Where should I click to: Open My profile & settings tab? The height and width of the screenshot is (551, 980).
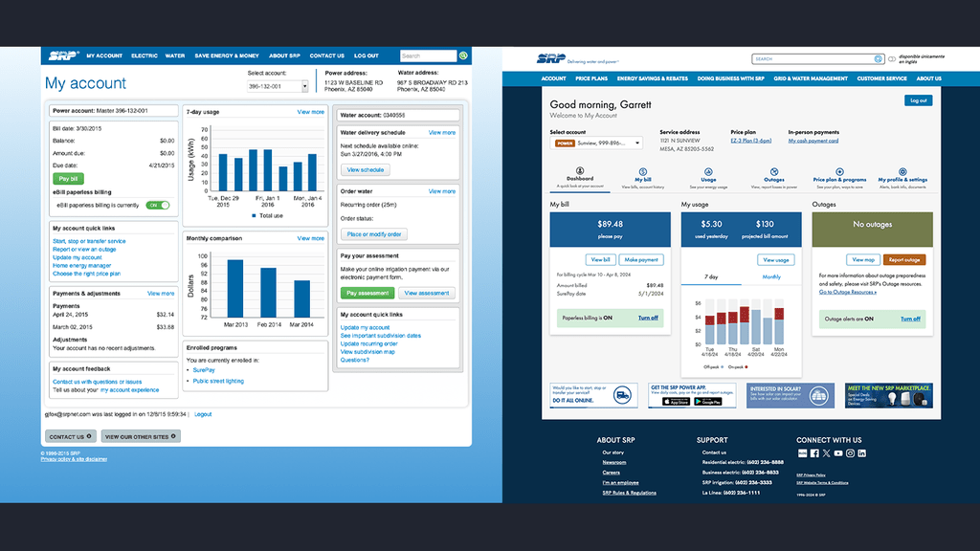[x=902, y=179]
